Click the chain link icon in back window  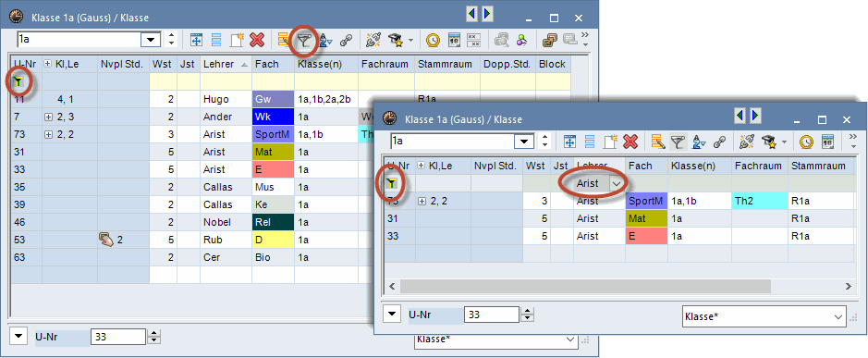pos(346,40)
